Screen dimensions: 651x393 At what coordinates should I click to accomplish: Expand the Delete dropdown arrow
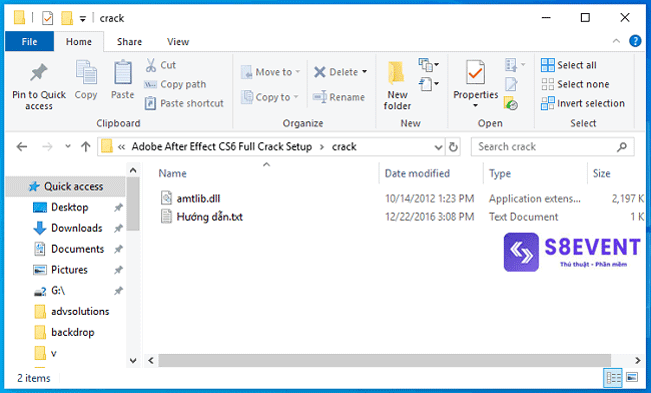click(x=364, y=72)
